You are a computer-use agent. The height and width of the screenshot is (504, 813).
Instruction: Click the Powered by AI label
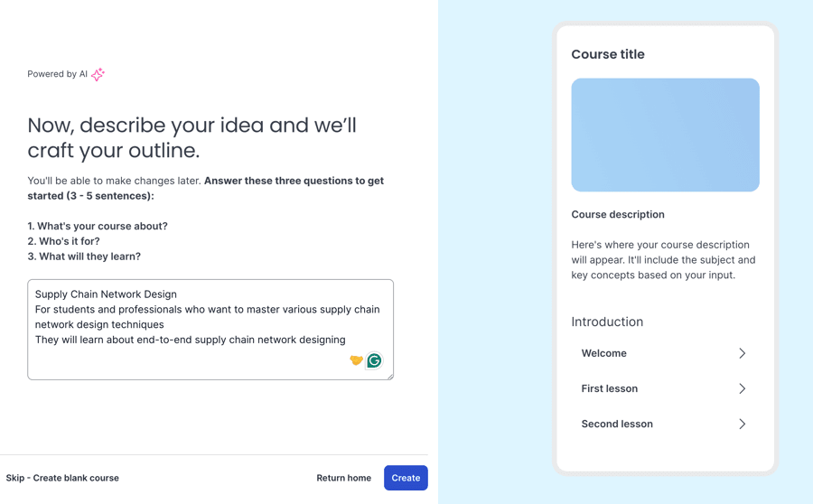pyautogui.click(x=57, y=74)
